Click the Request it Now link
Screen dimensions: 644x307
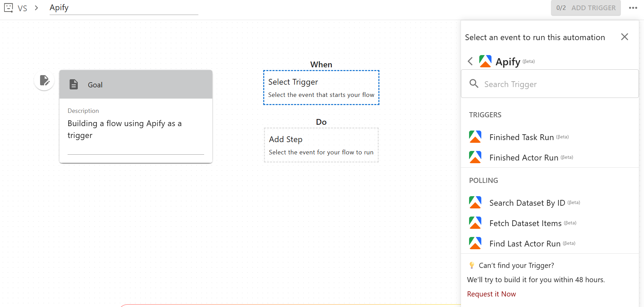click(x=491, y=294)
